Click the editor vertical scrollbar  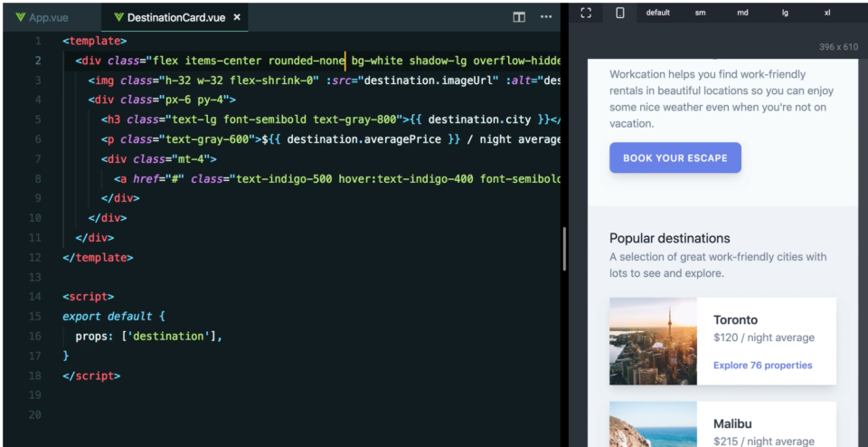[564, 249]
